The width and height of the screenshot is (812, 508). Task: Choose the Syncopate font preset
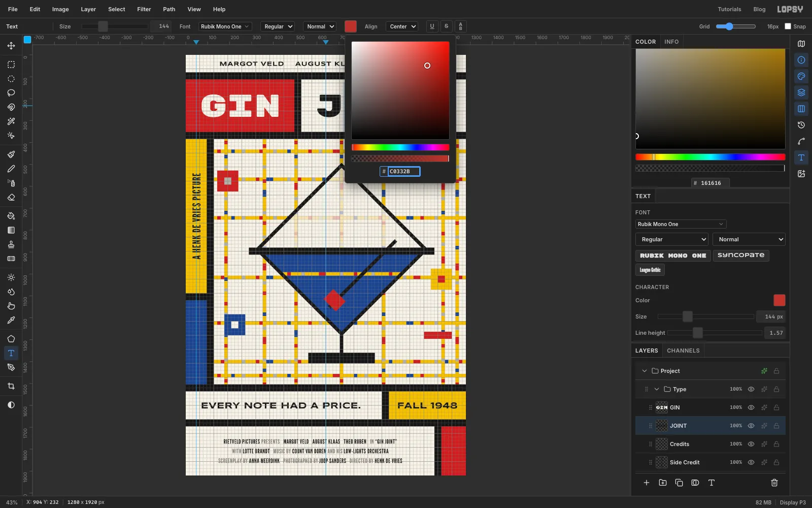coord(741,256)
